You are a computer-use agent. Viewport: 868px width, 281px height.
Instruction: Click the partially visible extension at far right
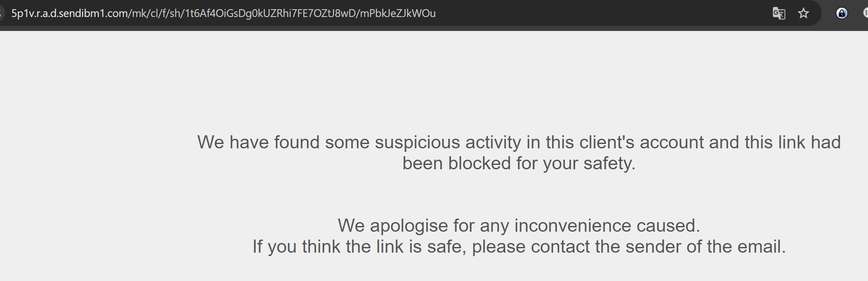[x=865, y=14]
